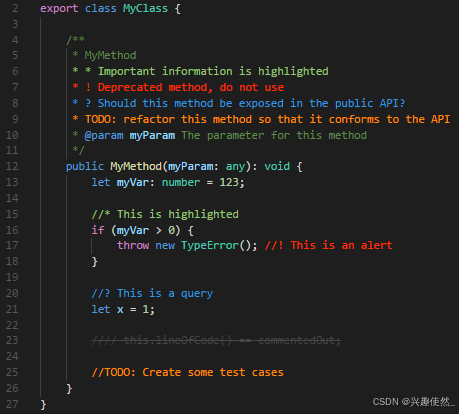Click 'The parameter for this method' text
The width and height of the screenshot is (459, 414).
(274, 135)
